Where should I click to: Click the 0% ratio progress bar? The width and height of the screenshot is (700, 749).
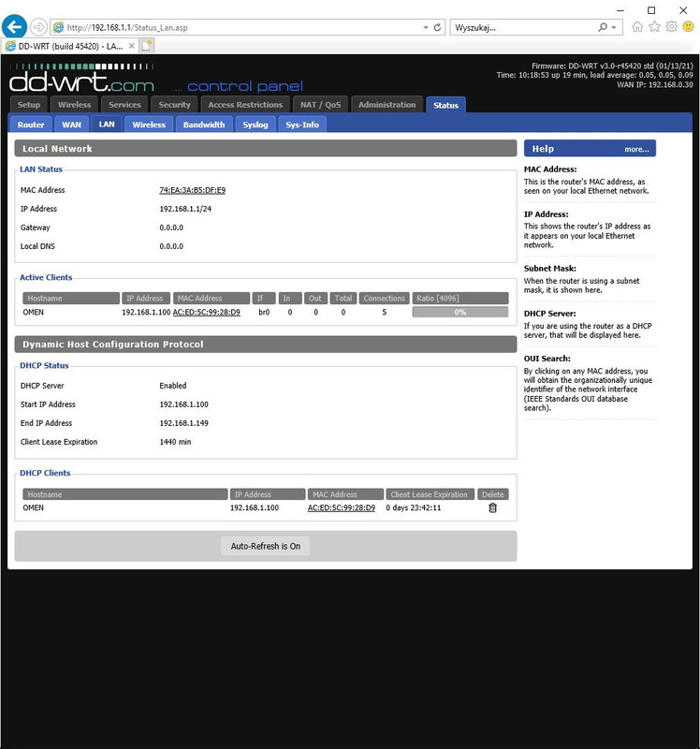click(x=460, y=313)
